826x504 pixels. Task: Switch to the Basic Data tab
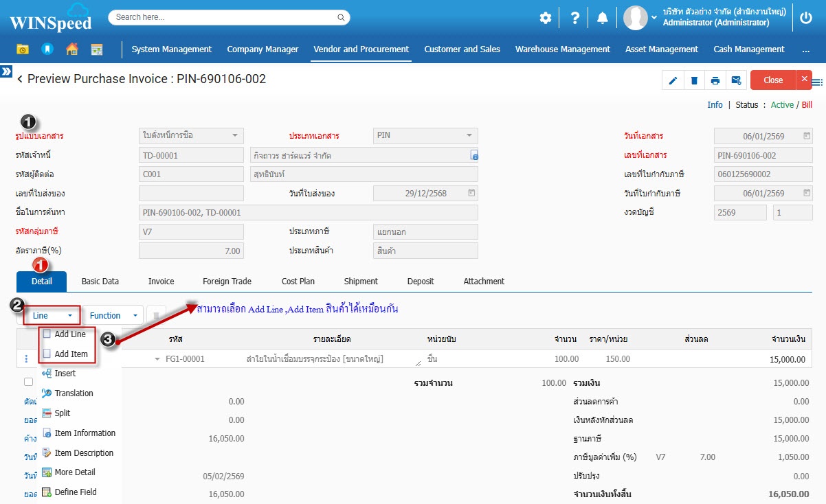(x=100, y=282)
